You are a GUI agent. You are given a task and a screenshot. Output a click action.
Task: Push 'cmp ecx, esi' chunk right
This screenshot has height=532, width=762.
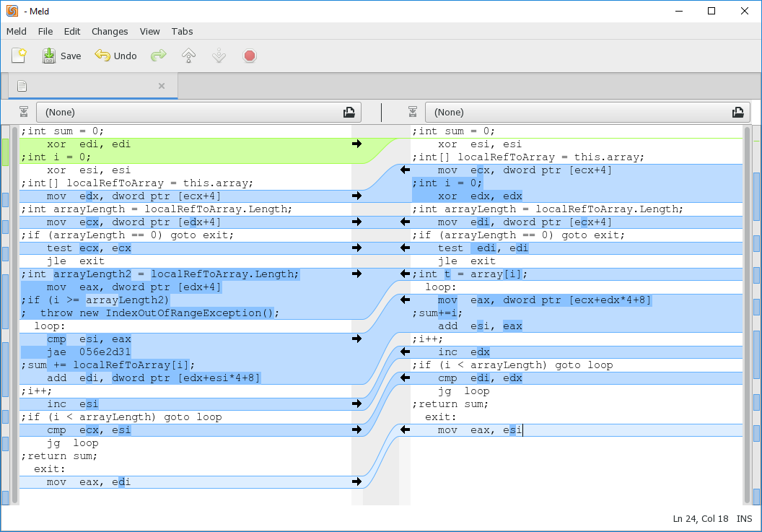click(356, 430)
